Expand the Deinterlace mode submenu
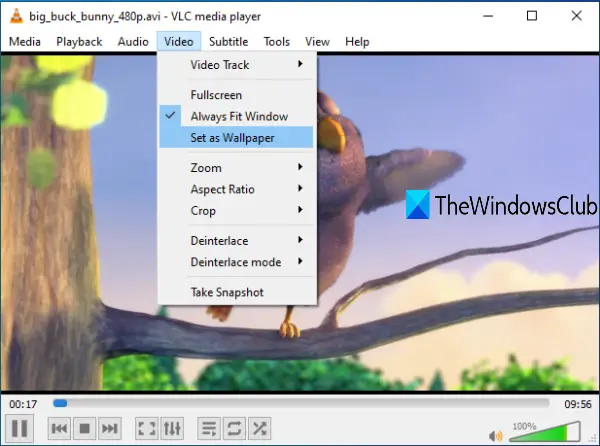The width and height of the screenshot is (600, 446). [x=236, y=262]
